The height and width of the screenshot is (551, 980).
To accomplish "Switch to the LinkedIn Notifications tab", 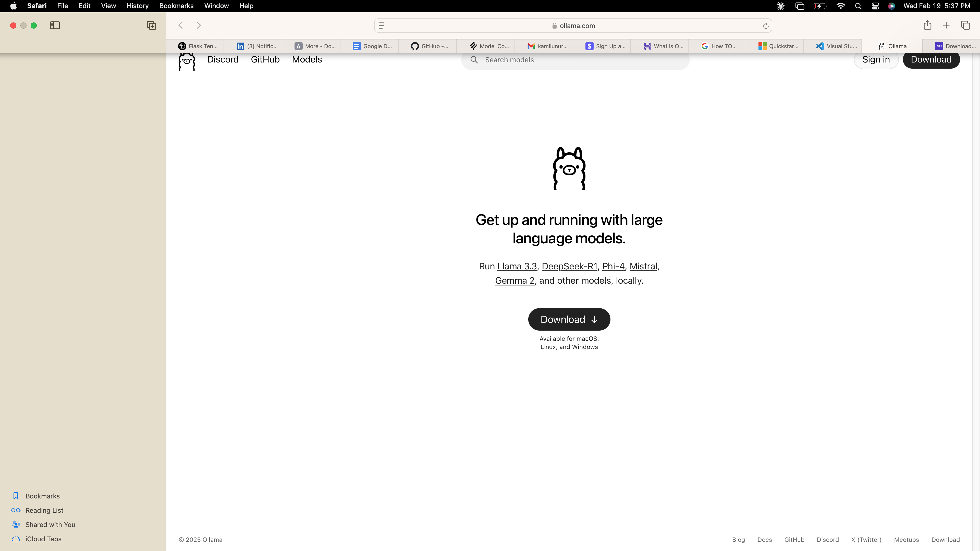I will [x=253, y=46].
